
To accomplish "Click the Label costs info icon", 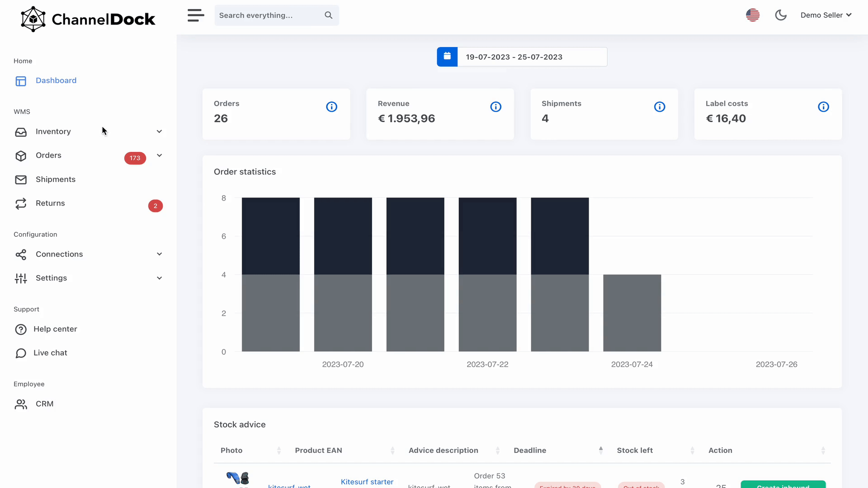I will pyautogui.click(x=824, y=107).
